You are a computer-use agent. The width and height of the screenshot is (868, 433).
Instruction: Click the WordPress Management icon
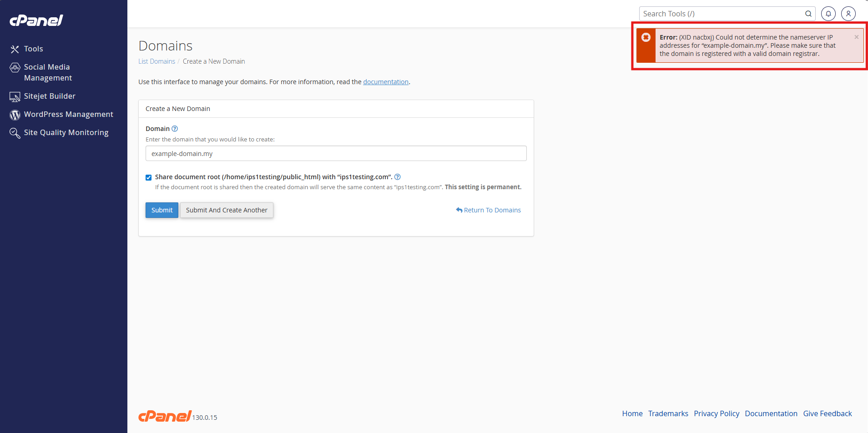point(15,115)
